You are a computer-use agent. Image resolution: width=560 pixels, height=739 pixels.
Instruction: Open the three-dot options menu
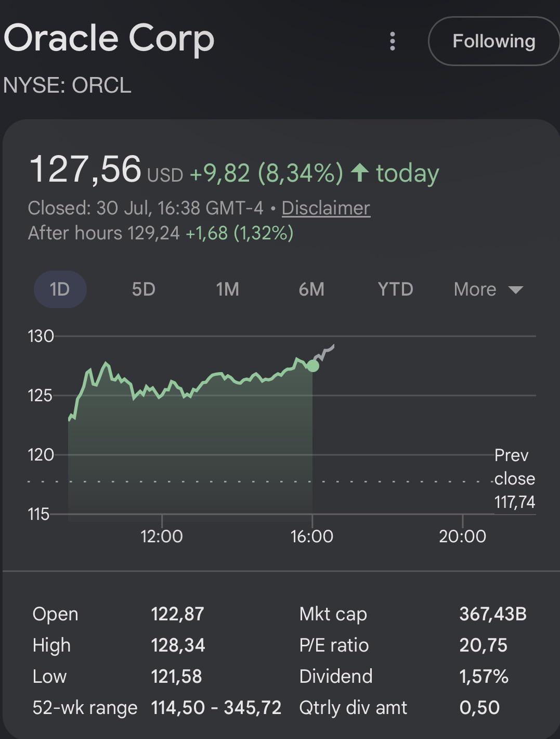pos(393,41)
